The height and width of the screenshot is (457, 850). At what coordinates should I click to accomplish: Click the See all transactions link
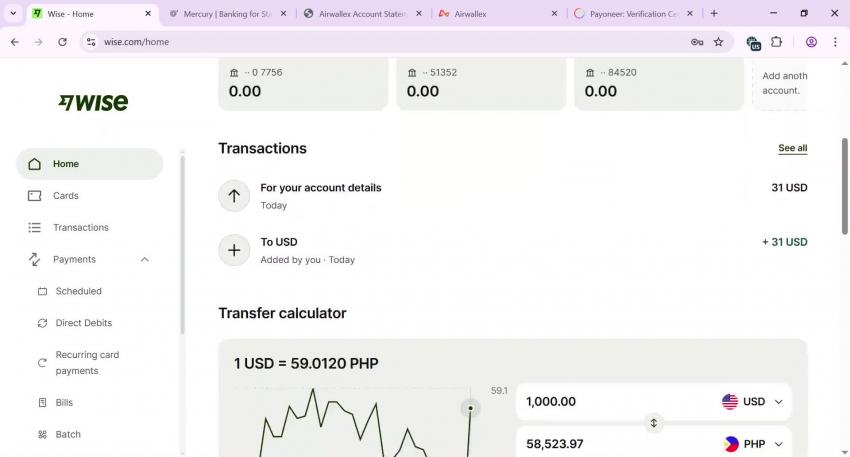click(x=793, y=148)
